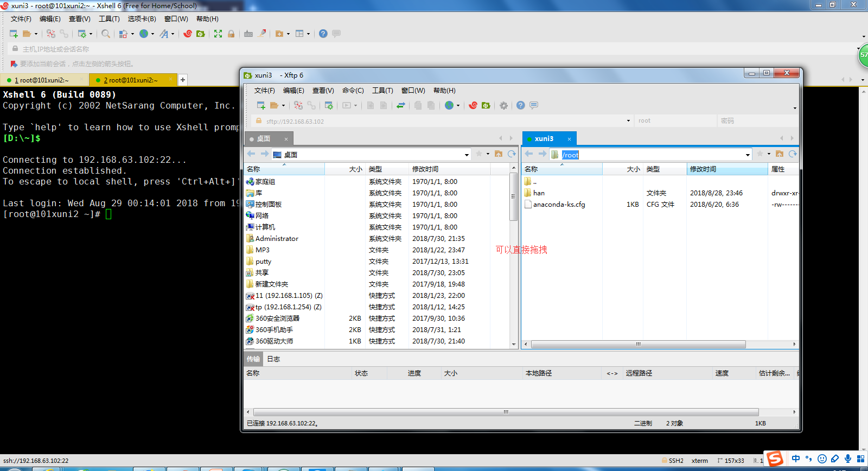Viewport: 868px width, 471px height.
Task: Click the globe encoding icon in Xshell toolbar
Action: click(144, 34)
